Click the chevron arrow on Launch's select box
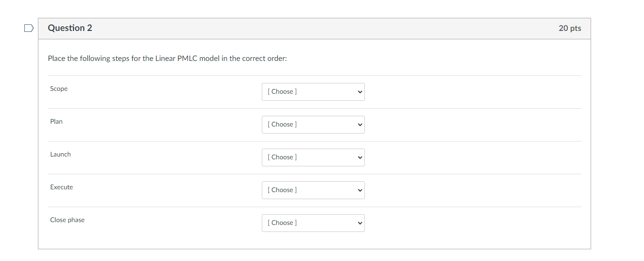The height and width of the screenshot is (261, 644). click(x=360, y=157)
